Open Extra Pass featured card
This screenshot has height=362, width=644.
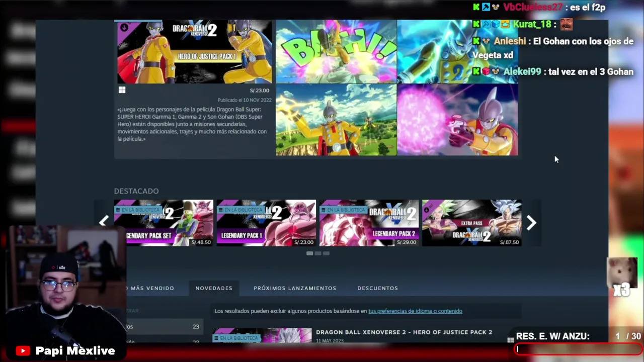coord(471,223)
